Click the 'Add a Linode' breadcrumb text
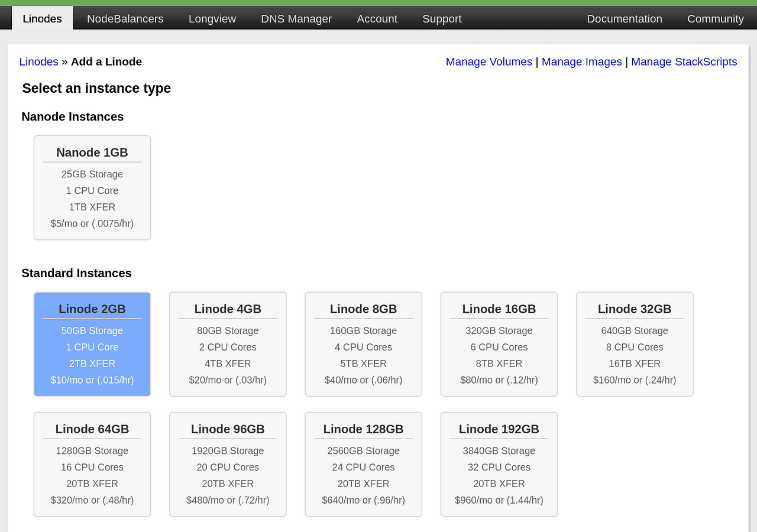 coord(106,61)
